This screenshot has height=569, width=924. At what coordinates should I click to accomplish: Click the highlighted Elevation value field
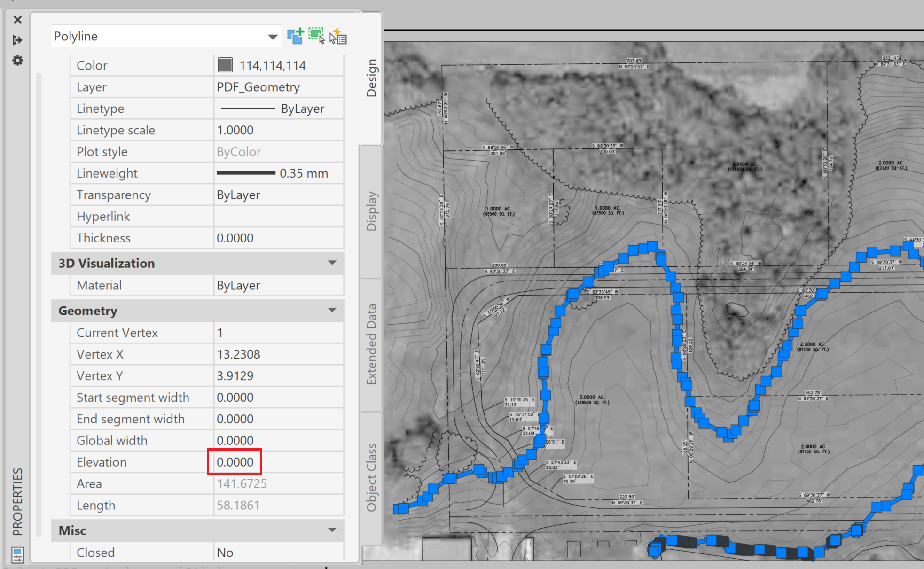pos(235,462)
